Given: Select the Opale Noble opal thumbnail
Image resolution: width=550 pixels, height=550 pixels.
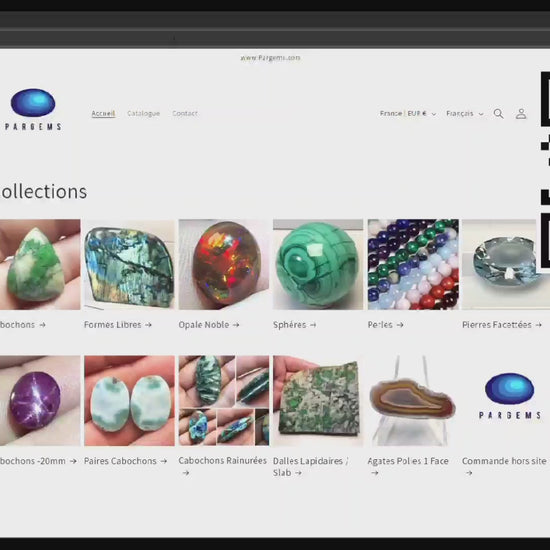Looking at the screenshot, I should coord(224,264).
